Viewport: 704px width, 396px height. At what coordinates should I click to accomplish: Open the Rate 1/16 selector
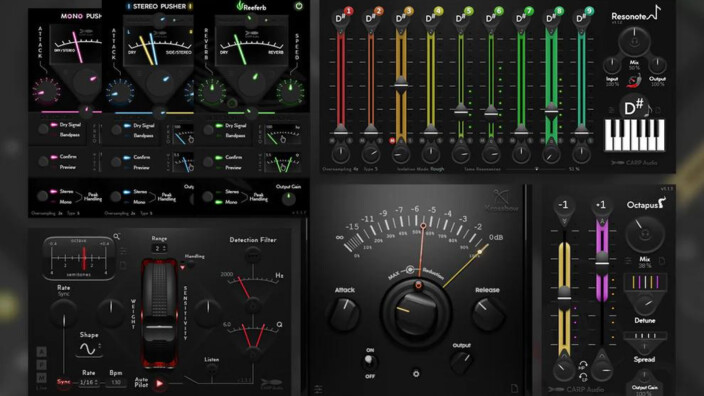coord(88,383)
